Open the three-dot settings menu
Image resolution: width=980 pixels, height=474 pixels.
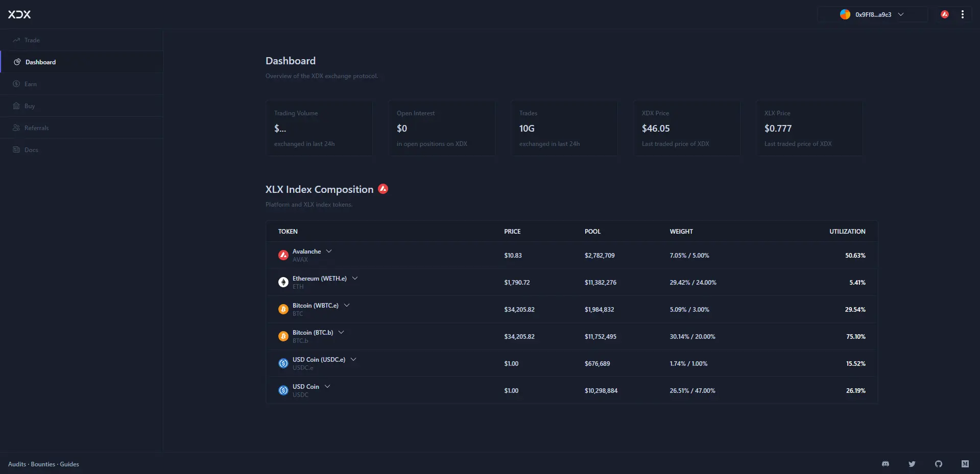coord(963,14)
